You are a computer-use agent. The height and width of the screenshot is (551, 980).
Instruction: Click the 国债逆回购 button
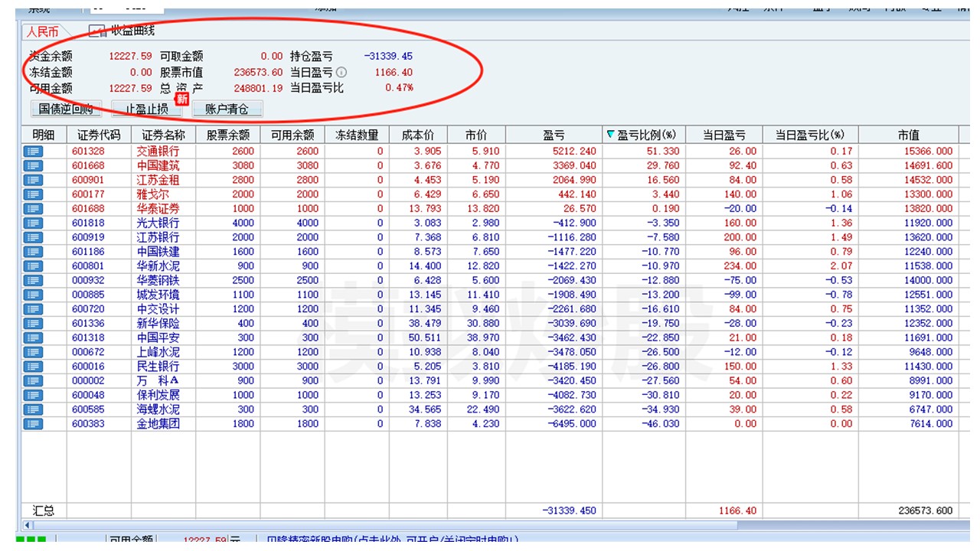[x=66, y=109]
